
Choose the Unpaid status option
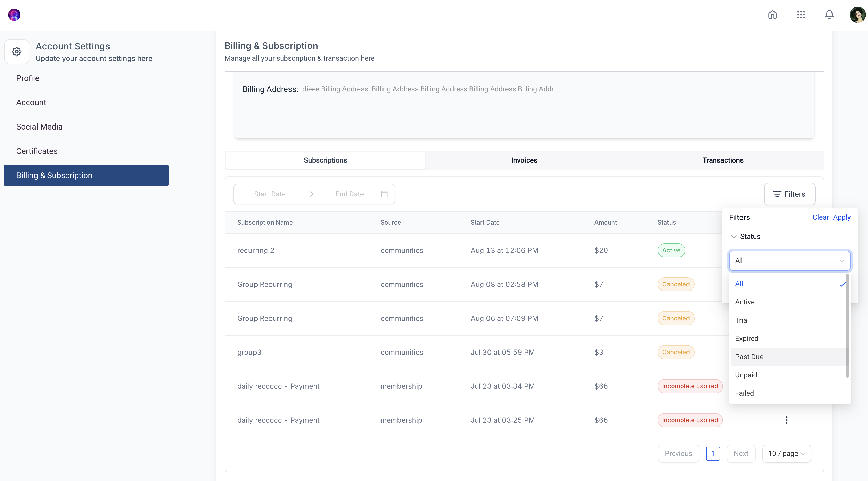click(x=746, y=375)
